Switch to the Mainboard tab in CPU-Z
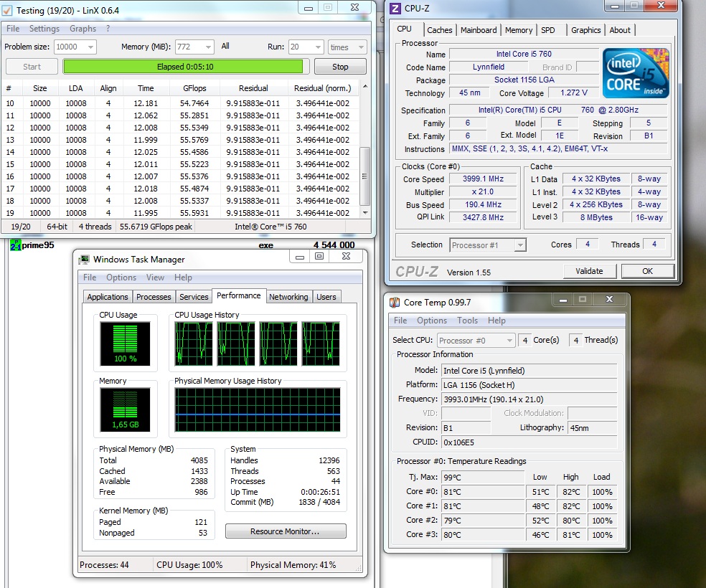The height and width of the screenshot is (588, 706). (479, 30)
